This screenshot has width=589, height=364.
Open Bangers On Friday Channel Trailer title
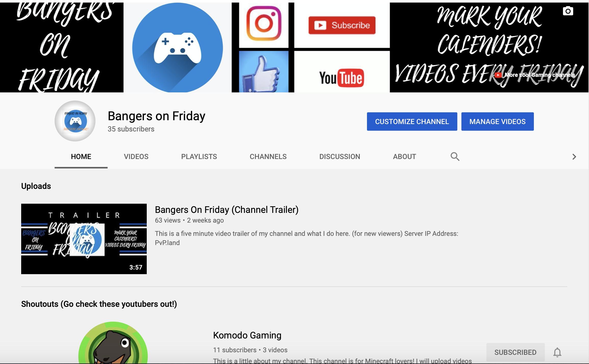[226, 210]
